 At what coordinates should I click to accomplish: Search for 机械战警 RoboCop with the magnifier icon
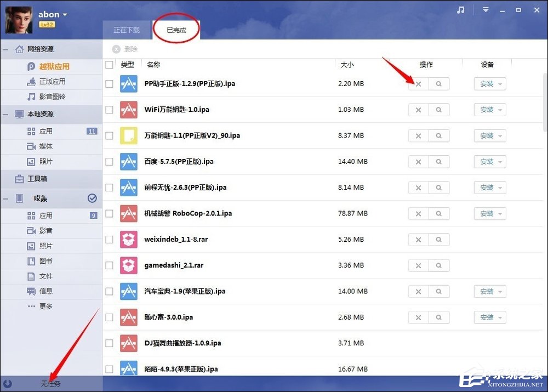pyautogui.click(x=439, y=213)
